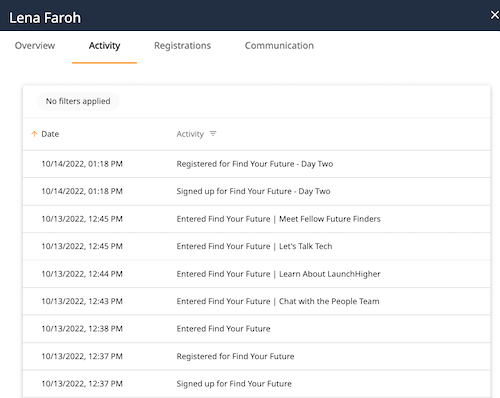
Task: Close the Lena Faroh panel
Action: pos(495,15)
